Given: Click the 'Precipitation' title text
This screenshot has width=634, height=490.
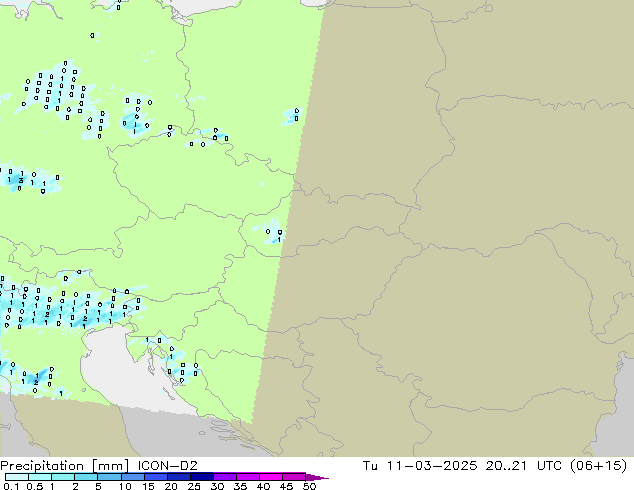Looking at the screenshot, I should [x=42, y=466].
